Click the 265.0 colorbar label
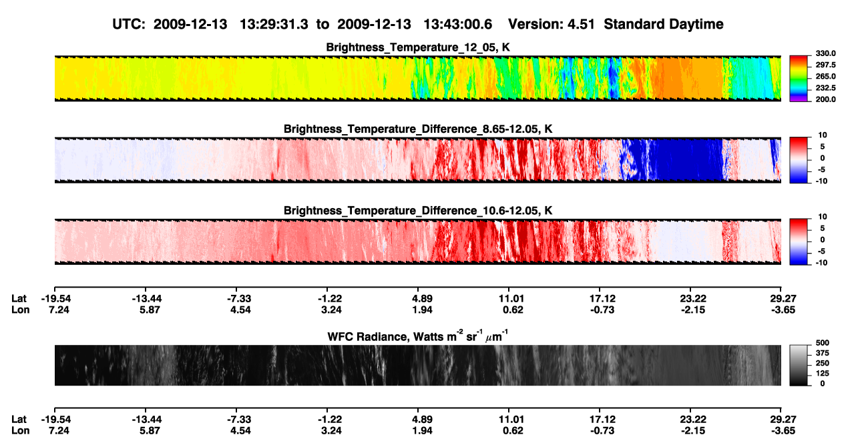 [825, 77]
